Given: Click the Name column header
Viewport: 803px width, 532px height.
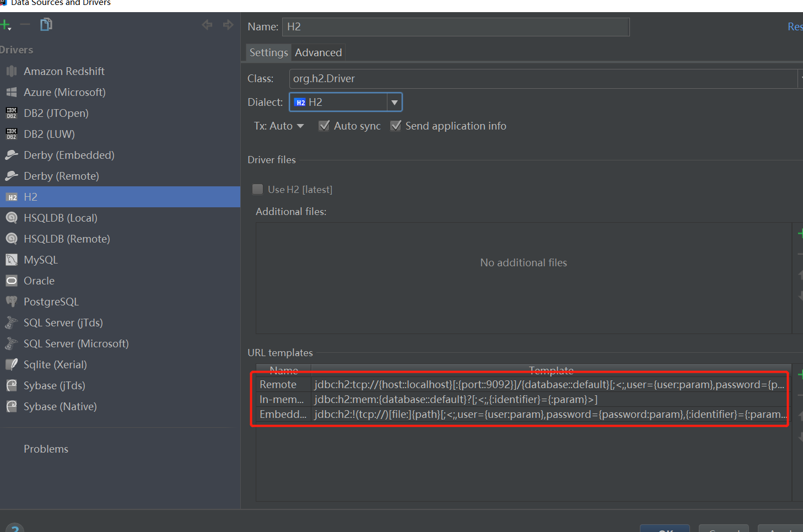Looking at the screenshot, I should coord(284,370).
